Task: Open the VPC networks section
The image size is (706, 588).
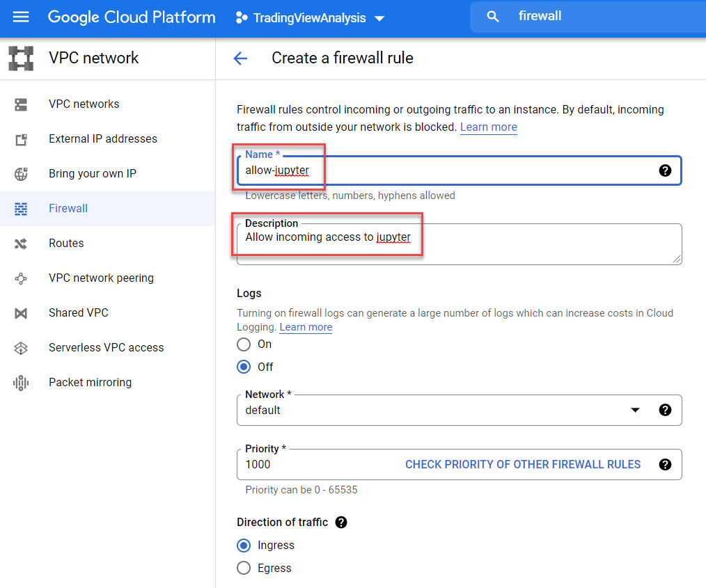Action: click(x=85, y=104)
